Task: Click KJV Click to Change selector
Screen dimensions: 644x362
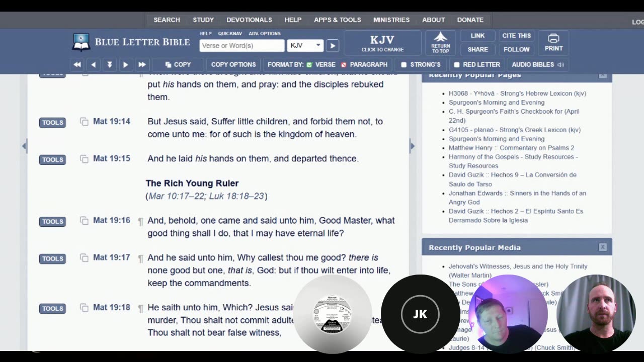Action: pyautogui.click(x=382, y=43)
